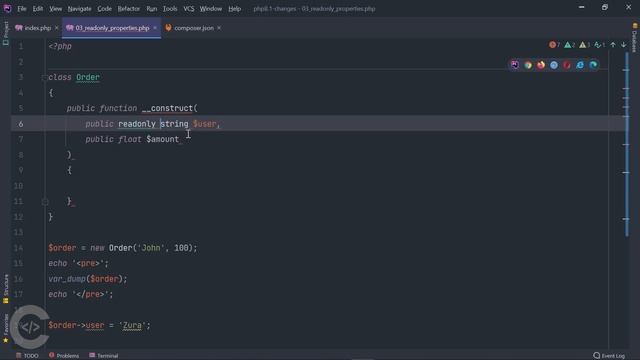Click 'John' string in Order constructor call

tap(151, 248)
